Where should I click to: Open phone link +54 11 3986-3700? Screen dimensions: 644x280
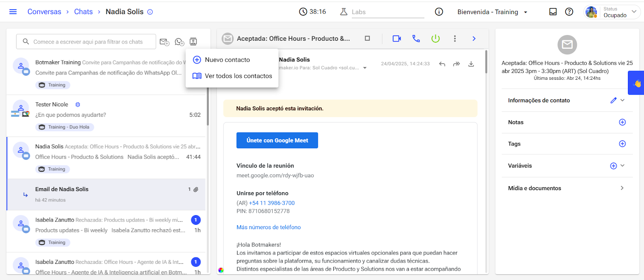(272, 203)
